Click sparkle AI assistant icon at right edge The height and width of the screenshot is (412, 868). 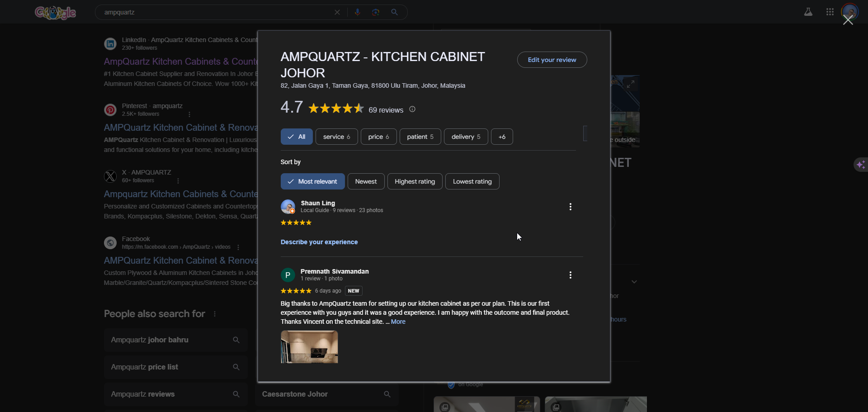(x=861, y=165)
